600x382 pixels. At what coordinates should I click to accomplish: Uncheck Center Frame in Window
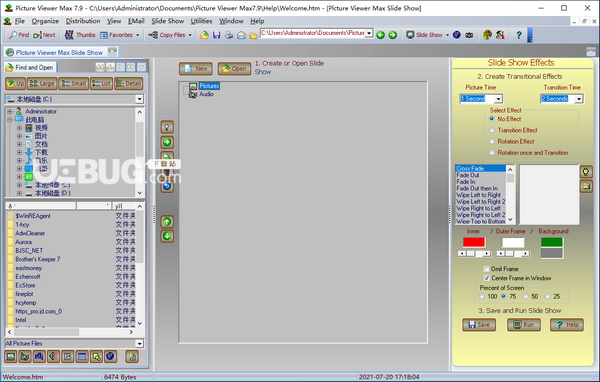tap(486, 278)
